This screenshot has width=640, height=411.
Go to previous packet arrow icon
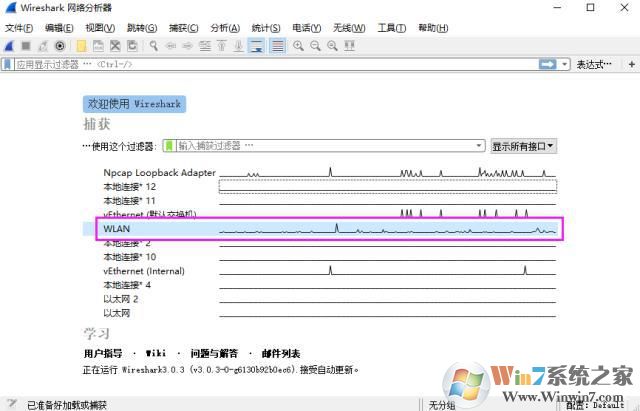click(171, 46)
